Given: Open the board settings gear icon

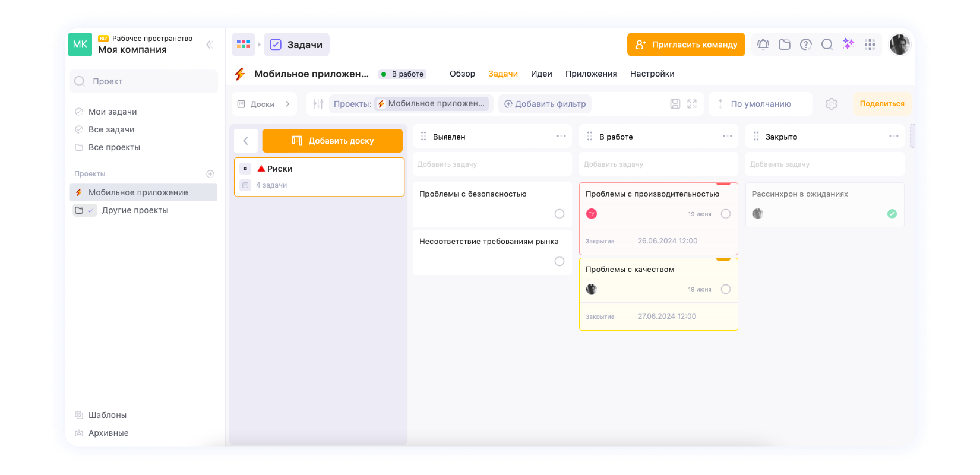Looking at the screenshot, I should [x=831, y=104].
